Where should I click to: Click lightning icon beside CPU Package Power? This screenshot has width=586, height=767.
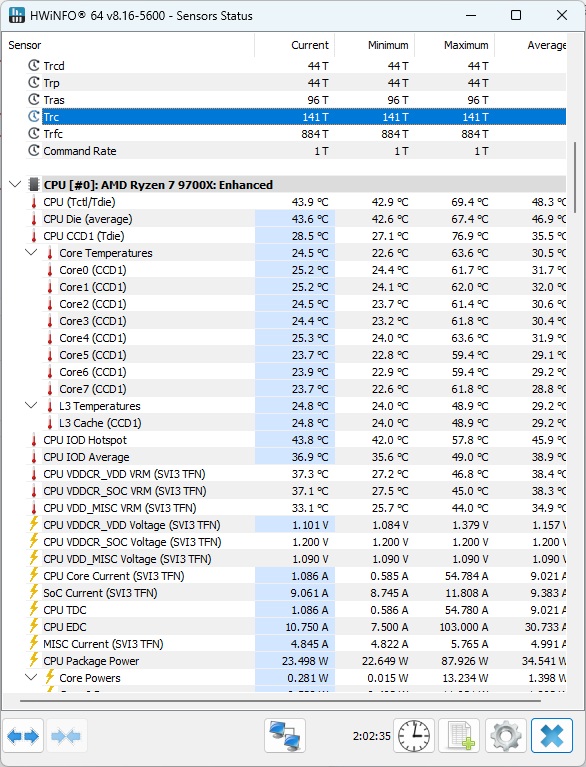(34, 660)
